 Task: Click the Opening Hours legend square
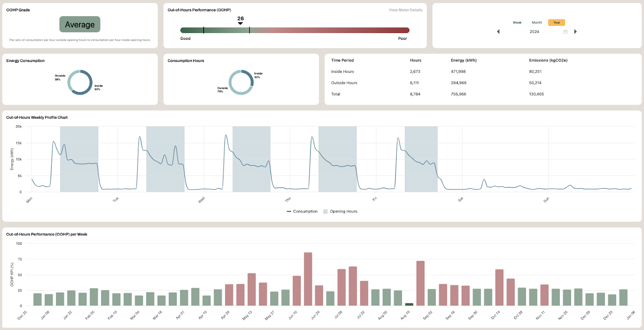[x=325, y=212]
